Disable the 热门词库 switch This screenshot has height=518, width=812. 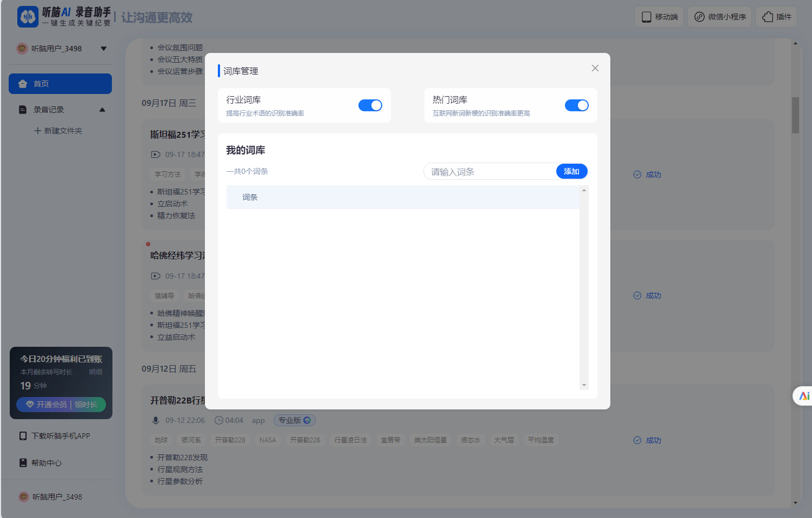pyautogui.click(x=576, y=105)
